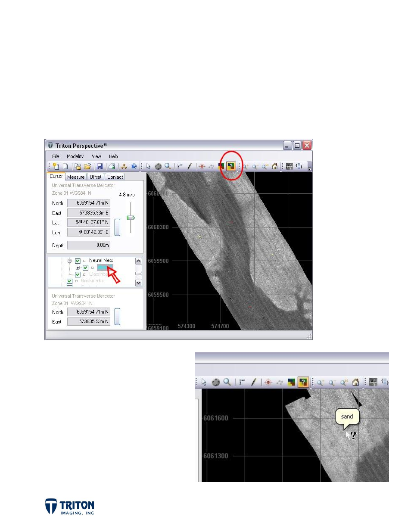This screenshot has height=532, width=411.
Task: Switch to the Measure tab
Action: click(x=76, y=177)
